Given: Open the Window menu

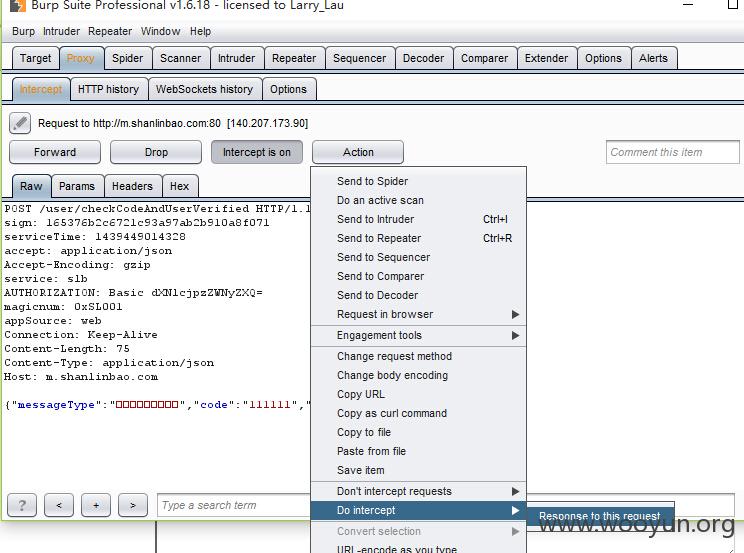Looking at the screenshot, I should pyautogui.click(x=160, y=31).
